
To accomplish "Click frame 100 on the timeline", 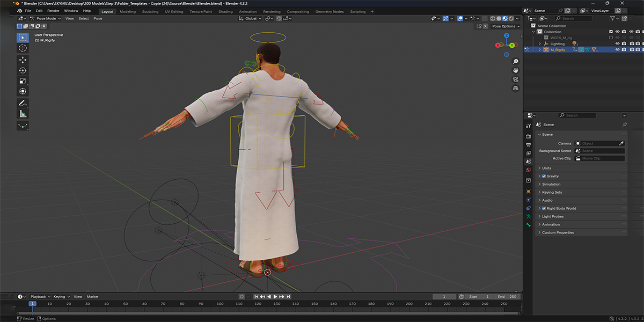I will point(220,304).
